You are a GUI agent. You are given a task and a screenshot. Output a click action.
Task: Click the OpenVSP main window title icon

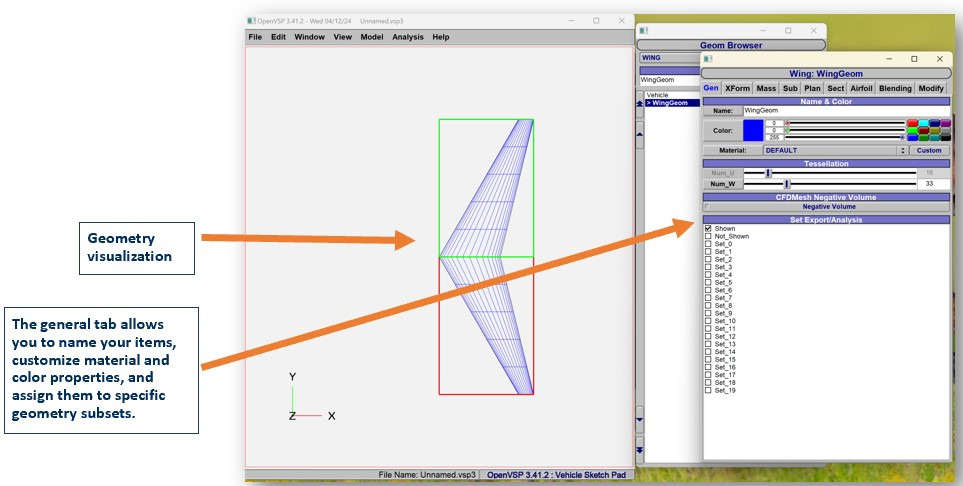click(x=251, y=20)
